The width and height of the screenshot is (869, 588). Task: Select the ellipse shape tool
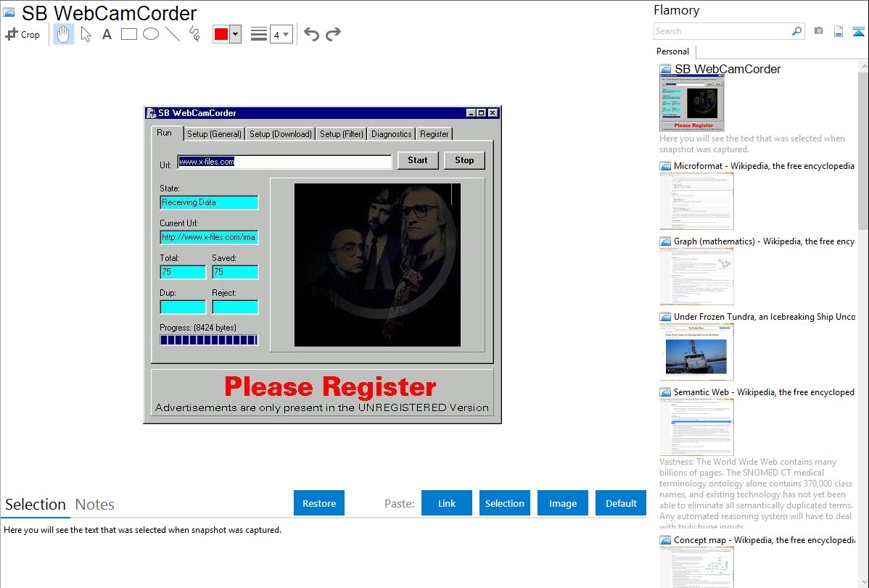tap(151, 34)
